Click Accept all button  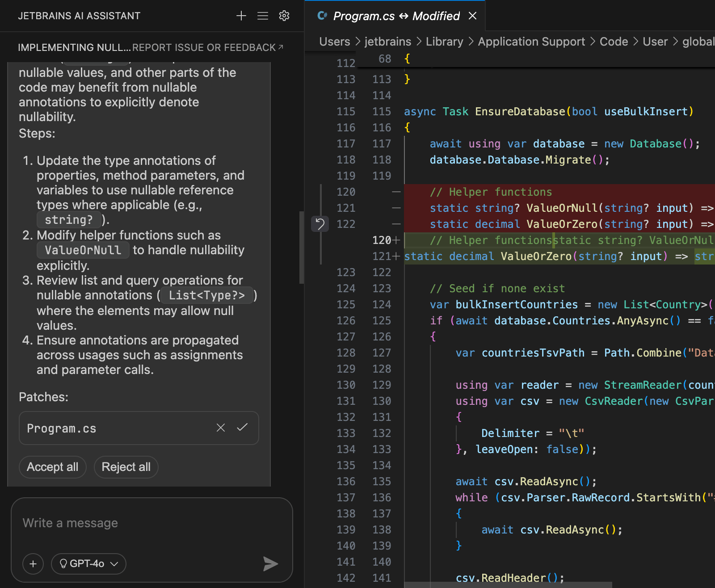coord(52,467)
